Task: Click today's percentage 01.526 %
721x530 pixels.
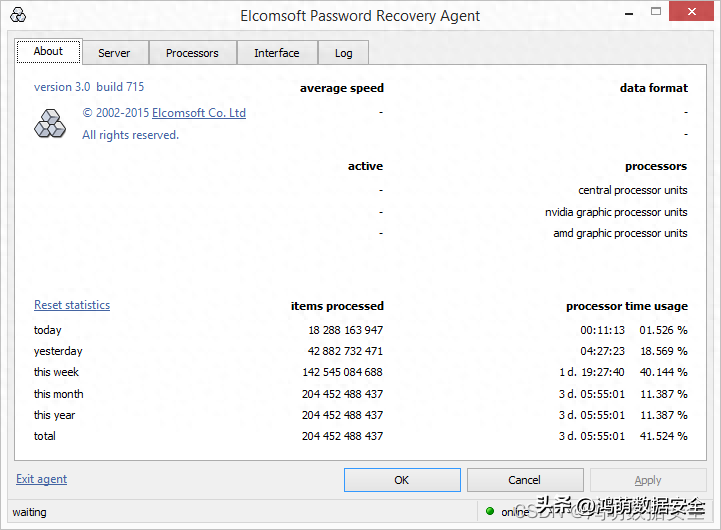Action: click(x=664, y=330)
